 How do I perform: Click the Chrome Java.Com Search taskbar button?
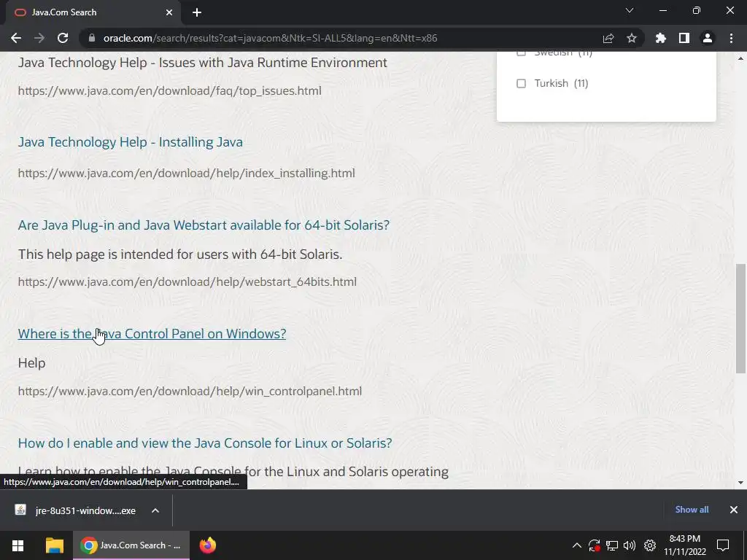[x=131, y=545]
